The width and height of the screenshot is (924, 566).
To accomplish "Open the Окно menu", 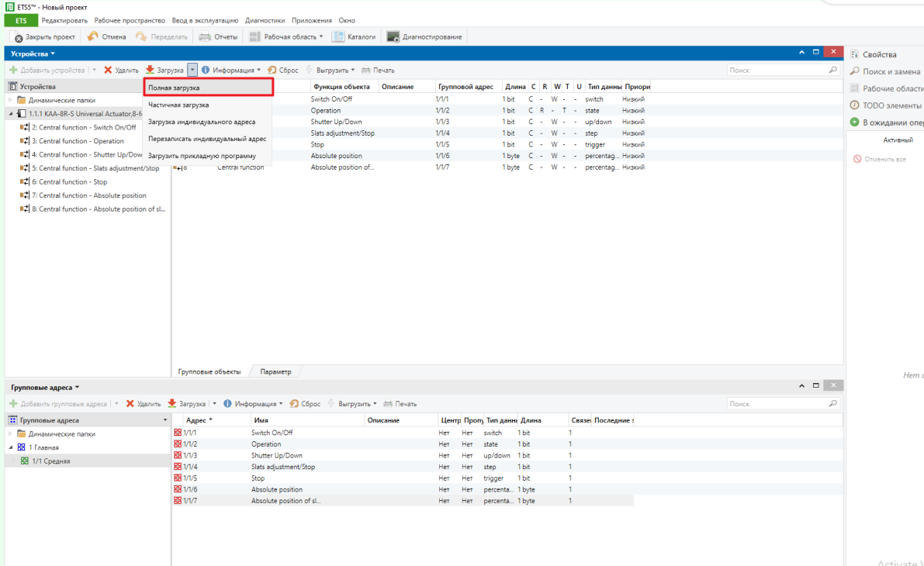I will (x=347, y=21).
